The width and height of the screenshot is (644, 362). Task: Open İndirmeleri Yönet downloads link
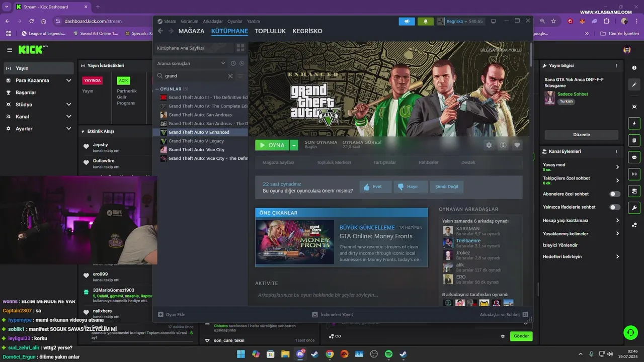coord(333,315)
